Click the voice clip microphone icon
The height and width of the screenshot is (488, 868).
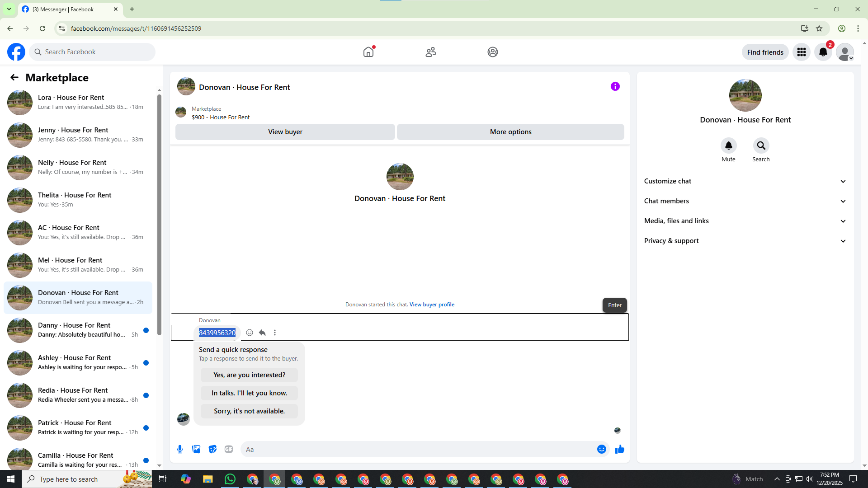(180, 449)
